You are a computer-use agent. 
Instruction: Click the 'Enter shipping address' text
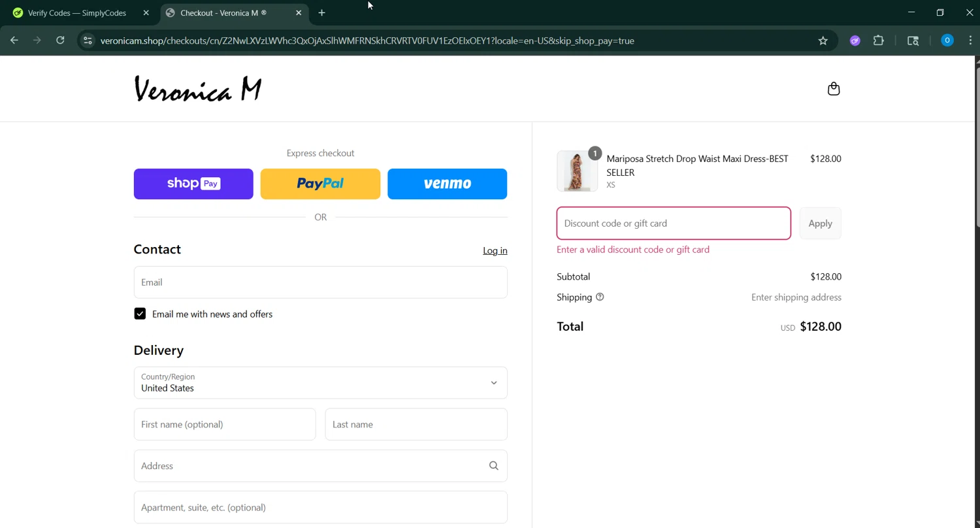pos(796,297)
